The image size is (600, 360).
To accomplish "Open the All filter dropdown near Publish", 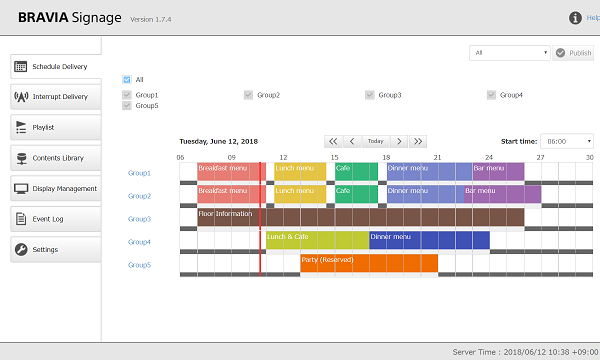I will 510,53.
